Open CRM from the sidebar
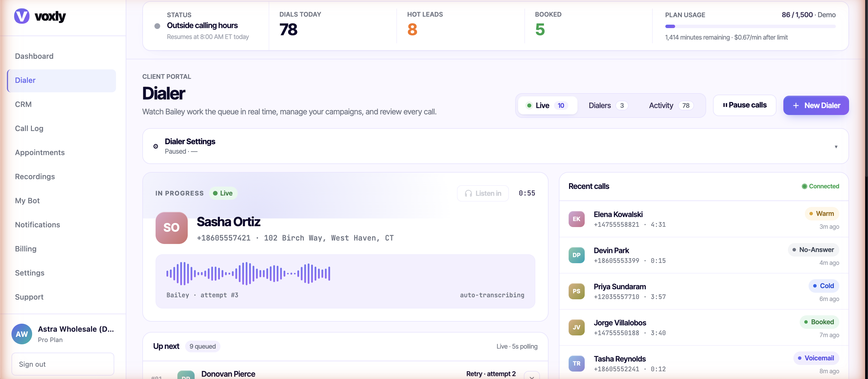This screenshot has width=868, height=379. pos(61,104)
